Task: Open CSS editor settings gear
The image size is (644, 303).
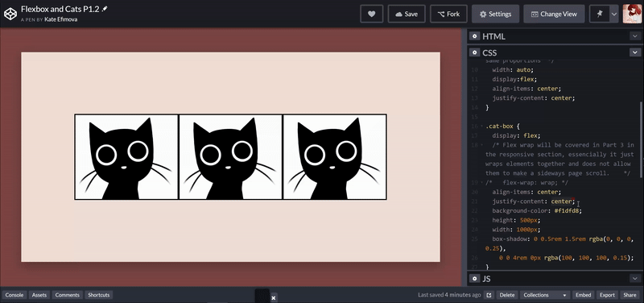Action: click(475, 52)
